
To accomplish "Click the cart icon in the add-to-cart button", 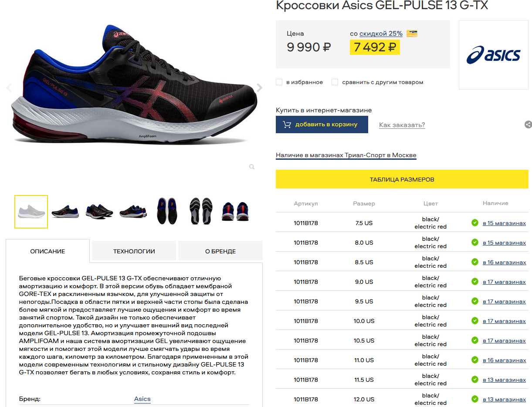I will [287, 124].
